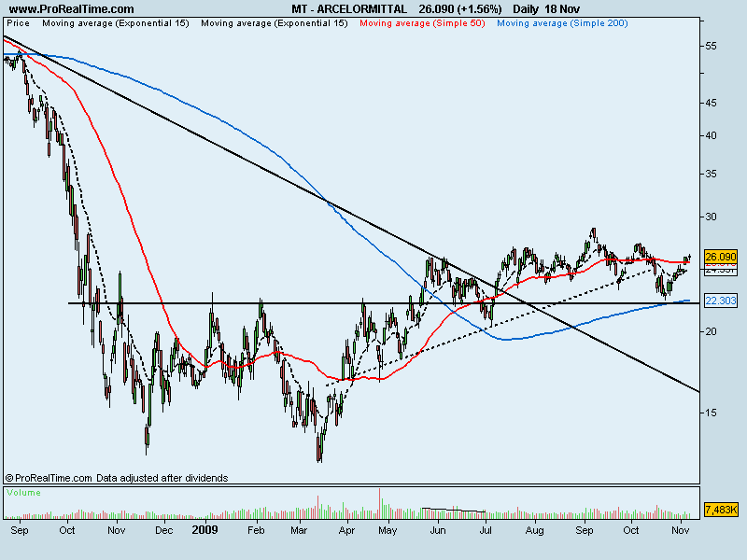The width and height of the screenshot is (747, 560).
Task: Click the yellow 26.090 price tag
Action: (x=721, y=257)
